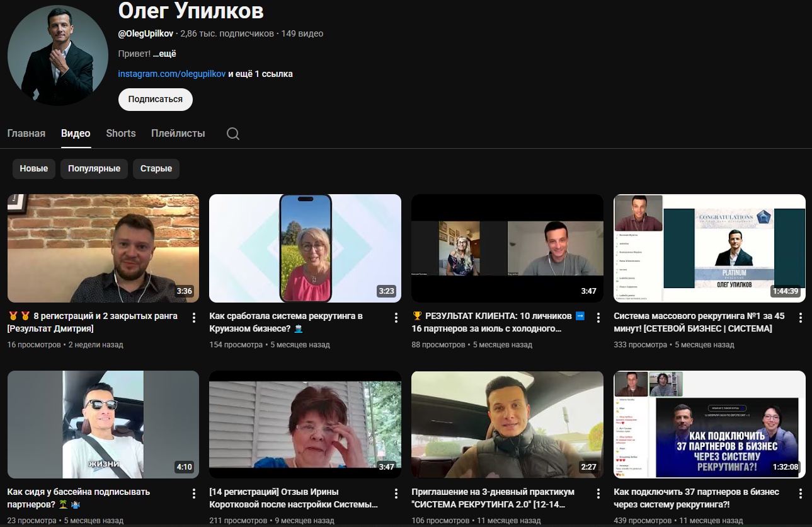812x527 pixels.
Task: Sort videos by Популярные filter
Action: click(94, 169)
